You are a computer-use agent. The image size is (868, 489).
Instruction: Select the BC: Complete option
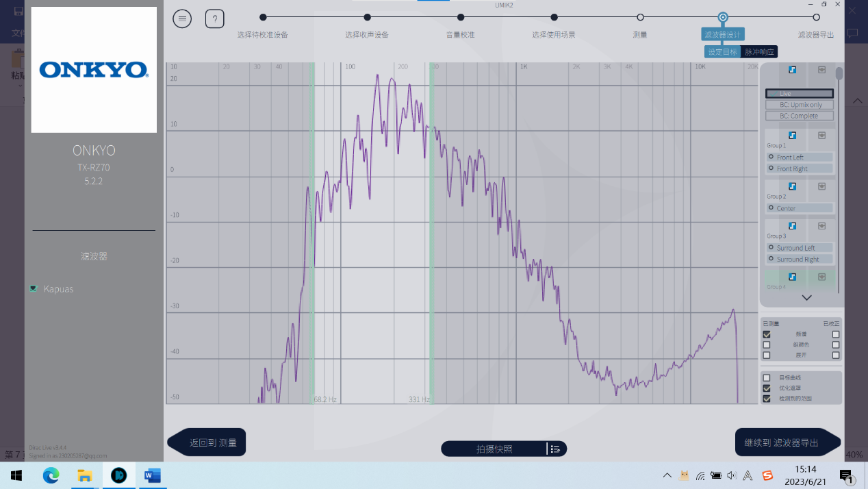click(799, 116)
